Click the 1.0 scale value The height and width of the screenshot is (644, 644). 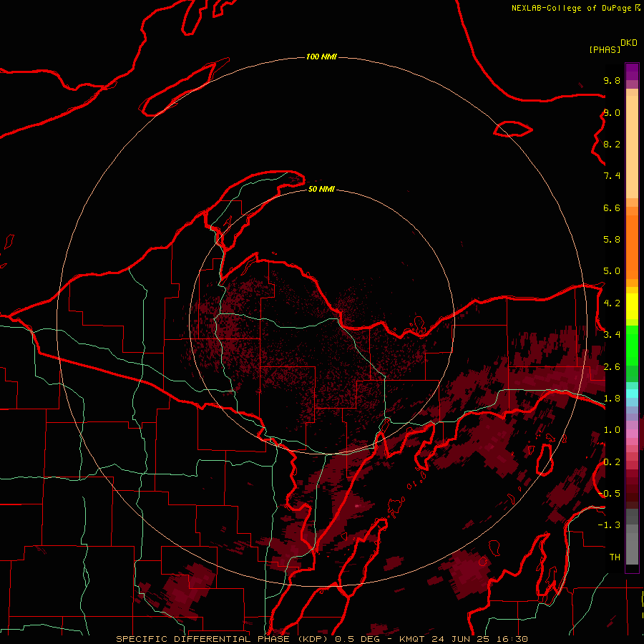(x=612, y=430)
